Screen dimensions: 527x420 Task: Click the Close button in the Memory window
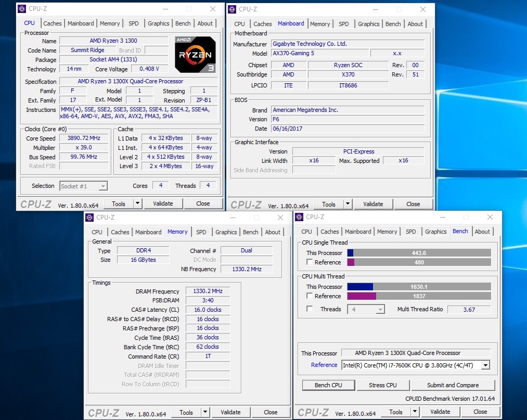point(271,412)
